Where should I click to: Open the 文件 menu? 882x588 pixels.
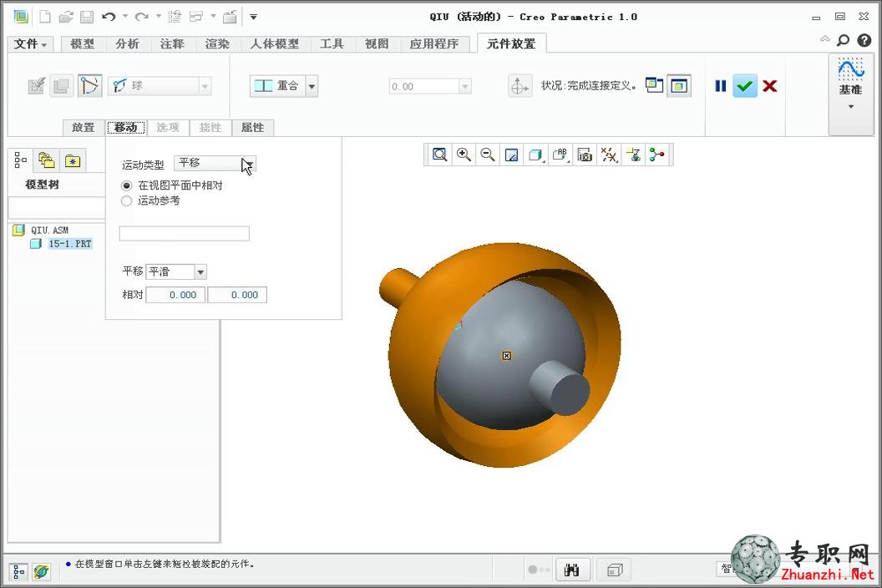click(30, 44)
